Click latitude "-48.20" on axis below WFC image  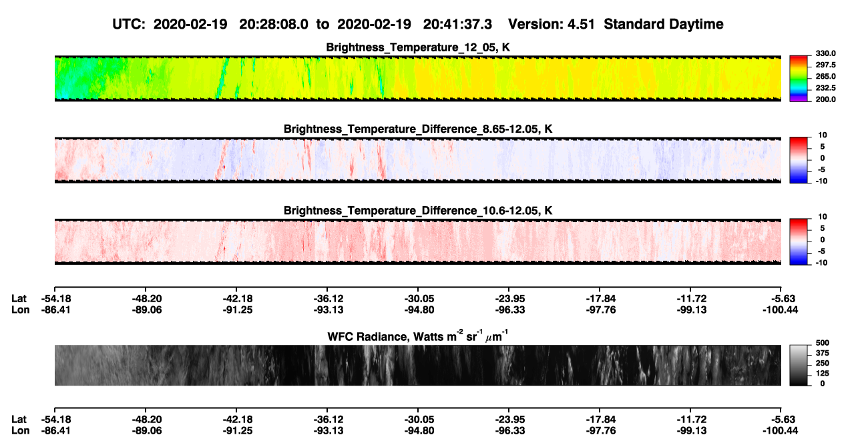[x=145, y=420]
